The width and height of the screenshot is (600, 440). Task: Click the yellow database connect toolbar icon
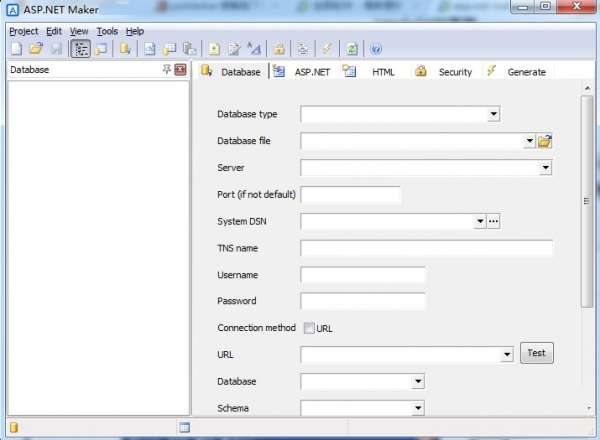point(126,49)
